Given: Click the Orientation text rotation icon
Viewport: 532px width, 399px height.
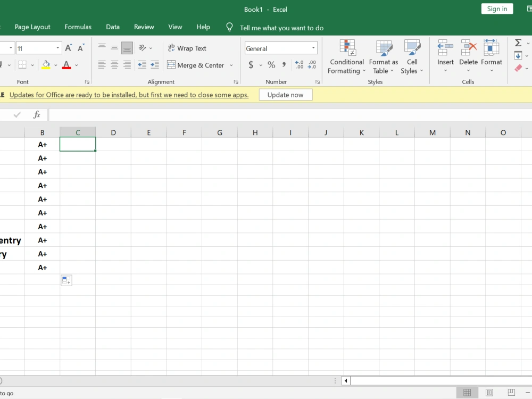Looking at the screenshot, I should pyautogui.click(x=143, y=48).
